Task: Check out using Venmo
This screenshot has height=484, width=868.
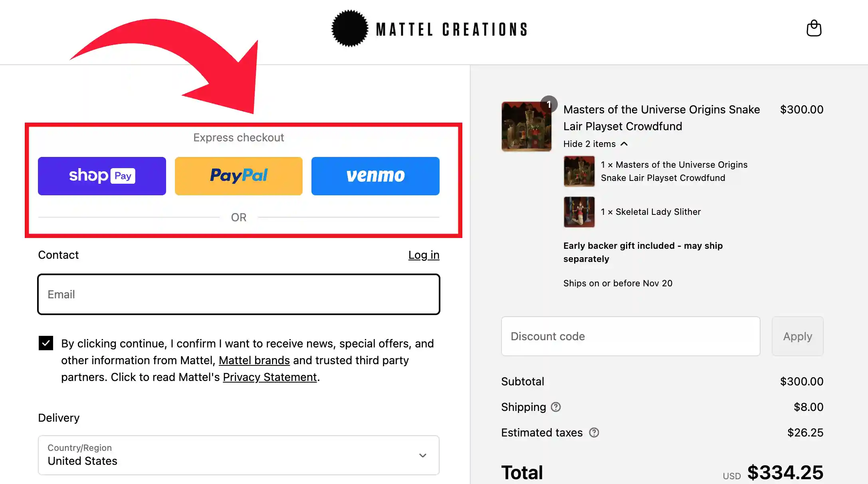Action: point(375,176)
